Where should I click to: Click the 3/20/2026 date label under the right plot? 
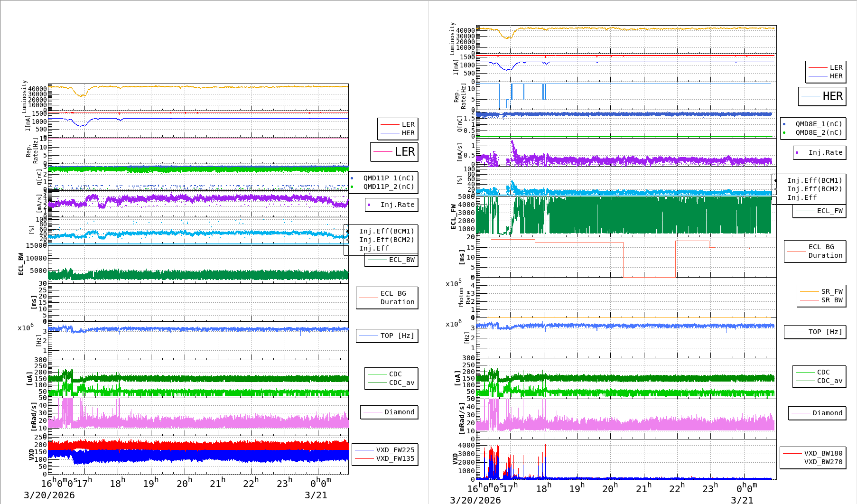click(475, 500)
